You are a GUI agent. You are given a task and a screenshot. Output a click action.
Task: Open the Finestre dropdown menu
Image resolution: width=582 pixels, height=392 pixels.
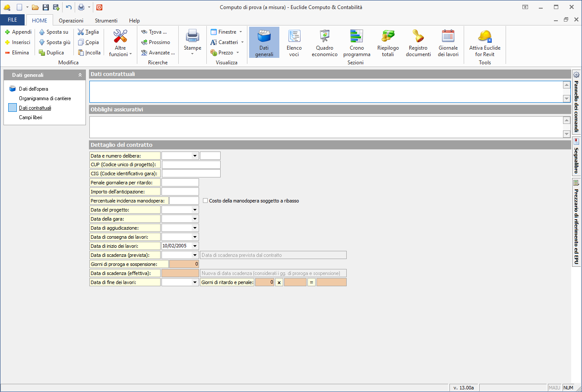(x=227, y=32)
